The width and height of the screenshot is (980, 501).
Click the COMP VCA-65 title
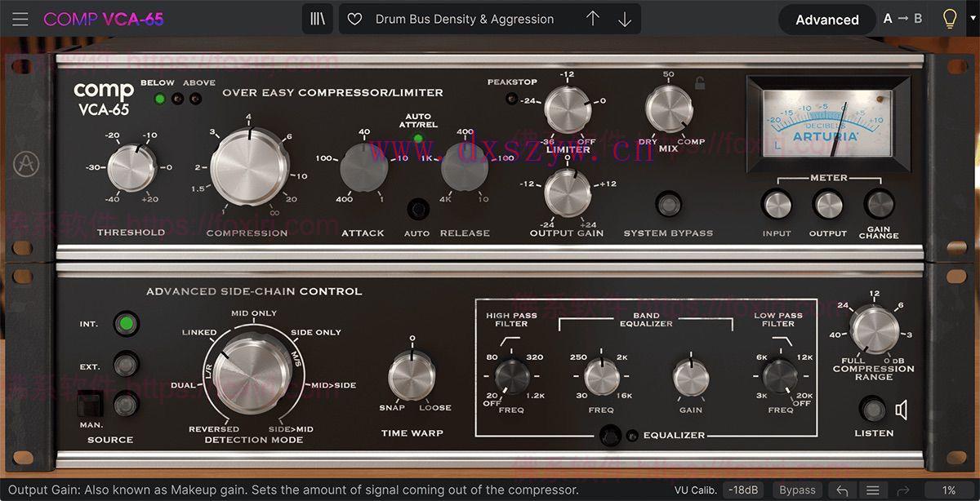(x=104, y=19)
